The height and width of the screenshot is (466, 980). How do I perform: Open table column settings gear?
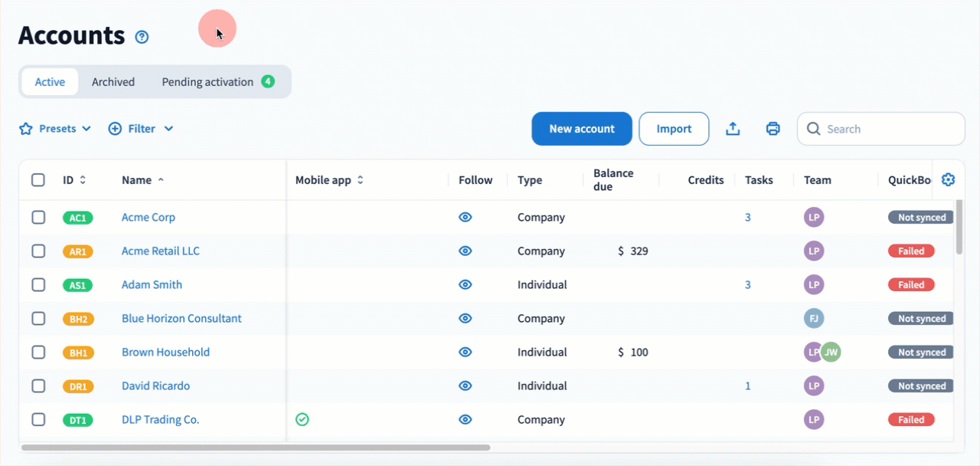click(x=948, y=180)
